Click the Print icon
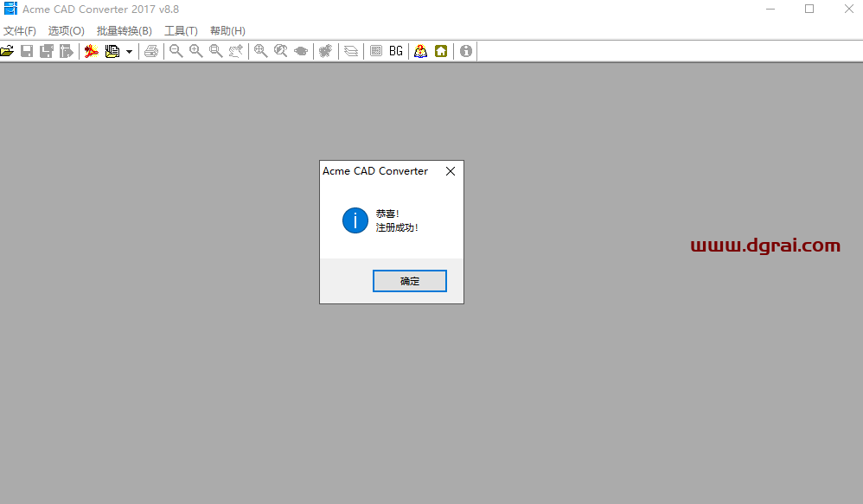This screenshot has width=863, height=504. pyautogui.click(x=151, y=51)
